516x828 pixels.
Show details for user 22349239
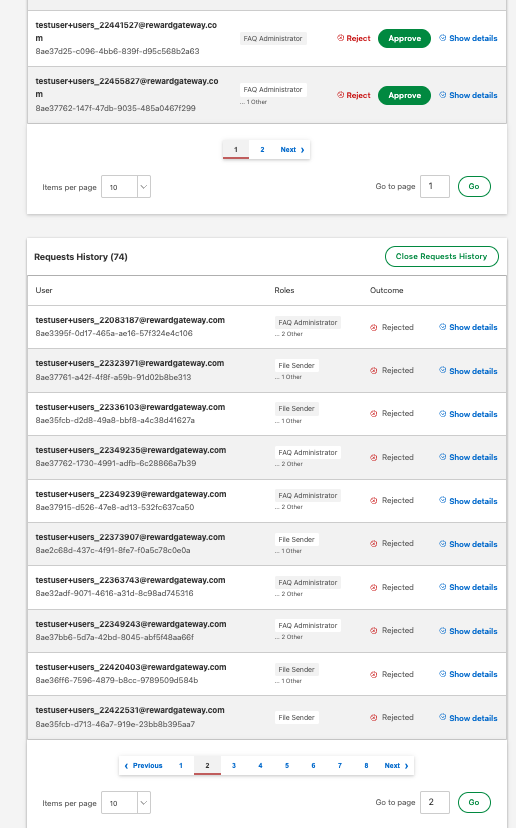pyautogui.click(x=468, y=501)
